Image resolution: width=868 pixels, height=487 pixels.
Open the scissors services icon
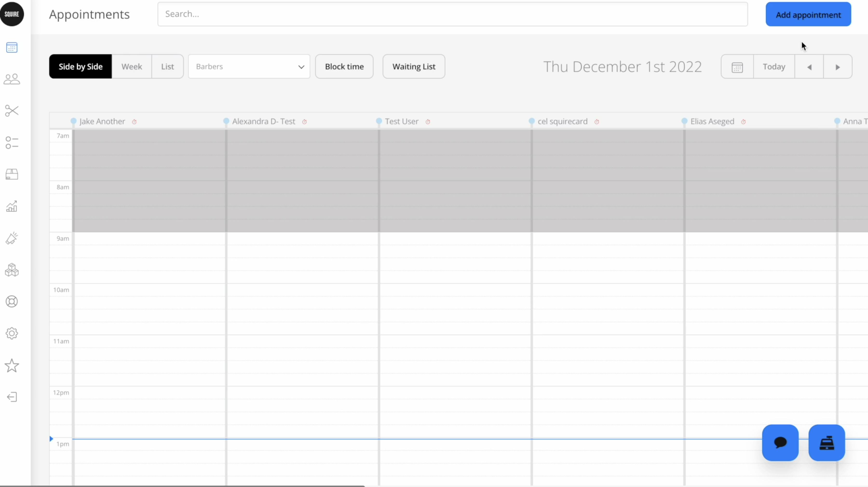click(x=12, y=111)
